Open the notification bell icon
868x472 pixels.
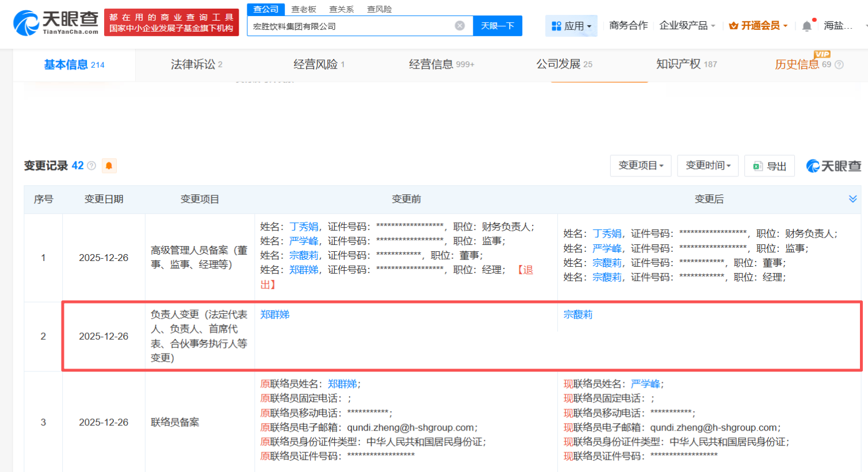pos(807,26)
